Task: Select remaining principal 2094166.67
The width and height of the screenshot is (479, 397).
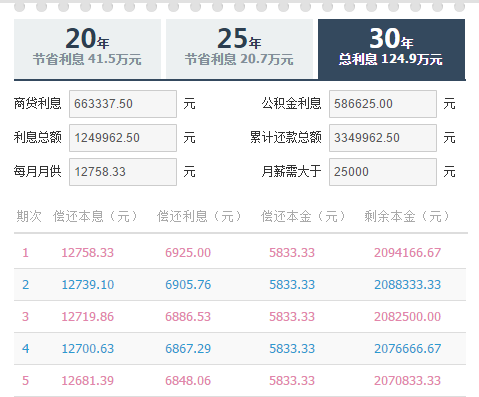Action: [x=407, y=253]
